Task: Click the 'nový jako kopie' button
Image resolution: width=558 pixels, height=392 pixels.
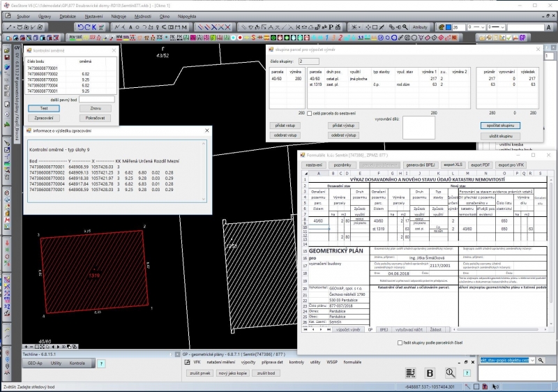Action: pos(233,373)
